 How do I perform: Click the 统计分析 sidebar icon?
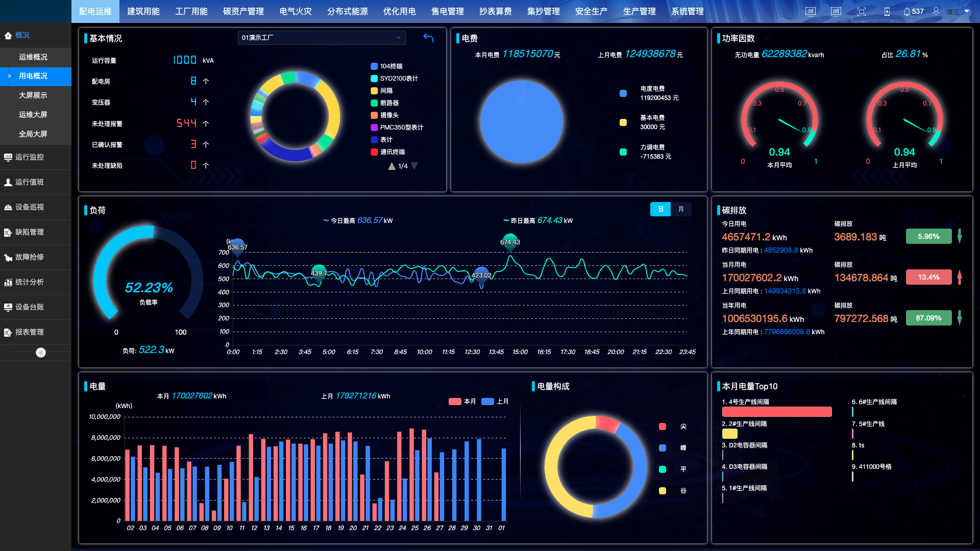(x=8, y=282)
